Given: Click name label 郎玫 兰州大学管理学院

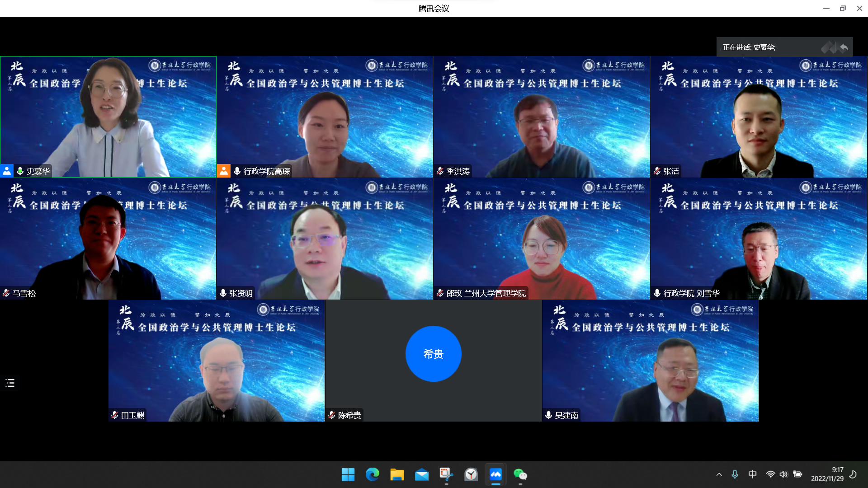Looking at the screenshot, I should point(486,293).
